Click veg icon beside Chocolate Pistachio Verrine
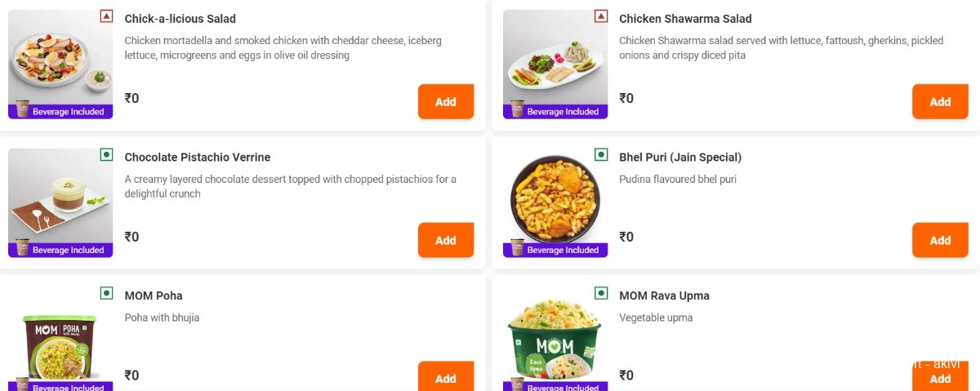980x391 pixels. click(106, 154)
